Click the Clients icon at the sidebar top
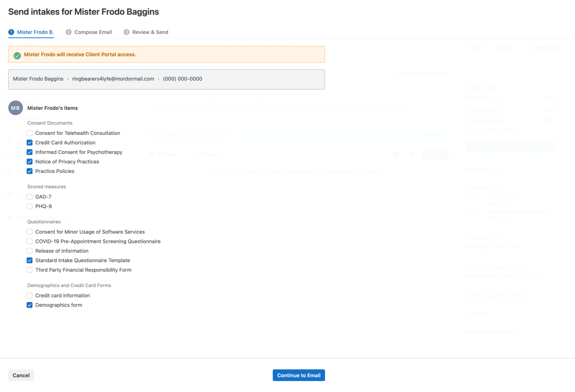Viewport: 575px width, 392px height. tap(9, 45)
